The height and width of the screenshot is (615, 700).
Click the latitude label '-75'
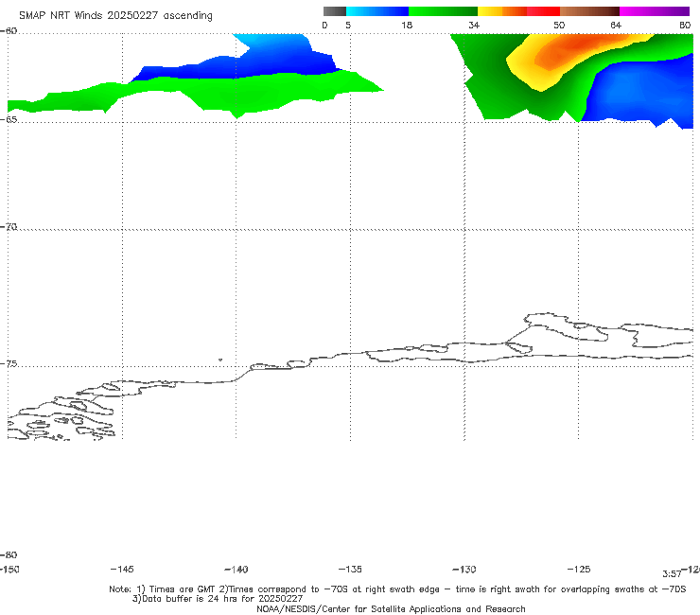coord(9,363)
